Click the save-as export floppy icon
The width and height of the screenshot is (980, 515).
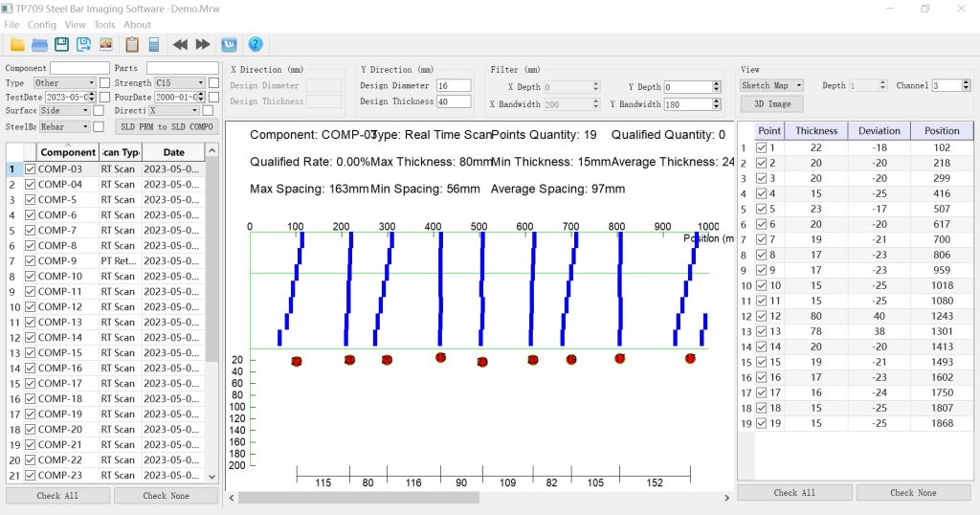pos(83,44)
